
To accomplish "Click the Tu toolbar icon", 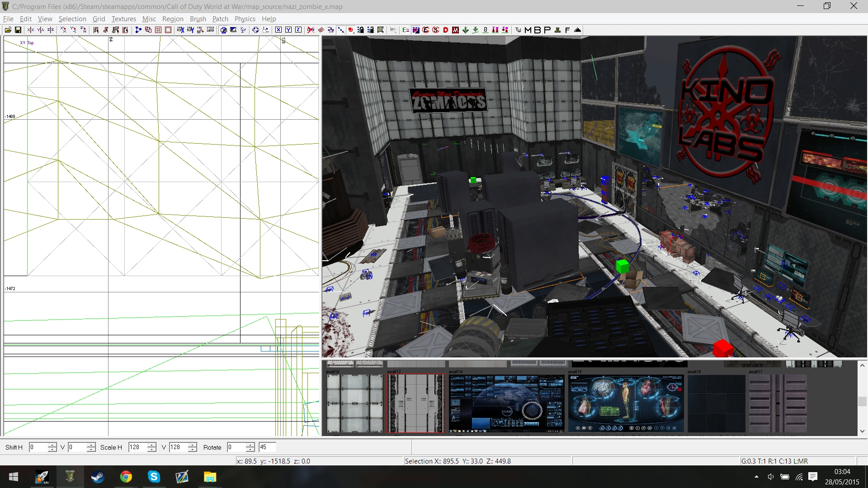I will [518, 30].
